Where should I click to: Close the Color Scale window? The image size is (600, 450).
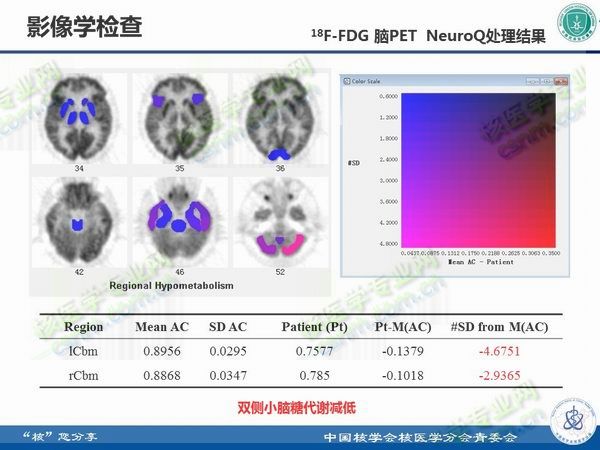(x=562, y=81)
